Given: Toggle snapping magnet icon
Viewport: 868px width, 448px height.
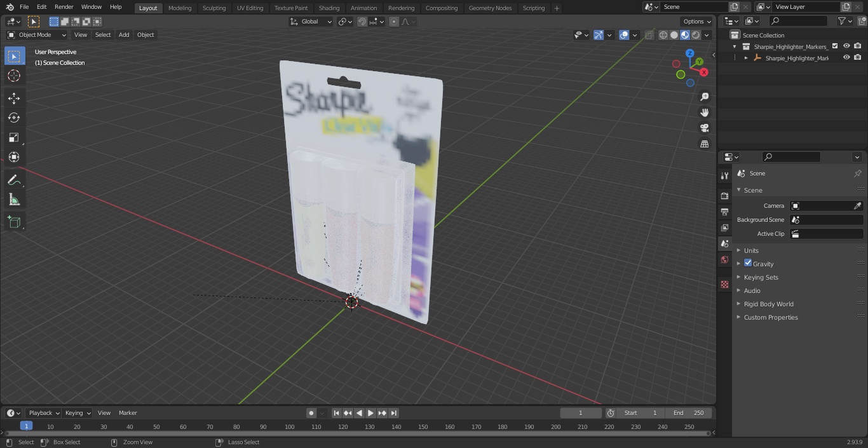Looking at the screenshot, I should click(x=362, y=22).
